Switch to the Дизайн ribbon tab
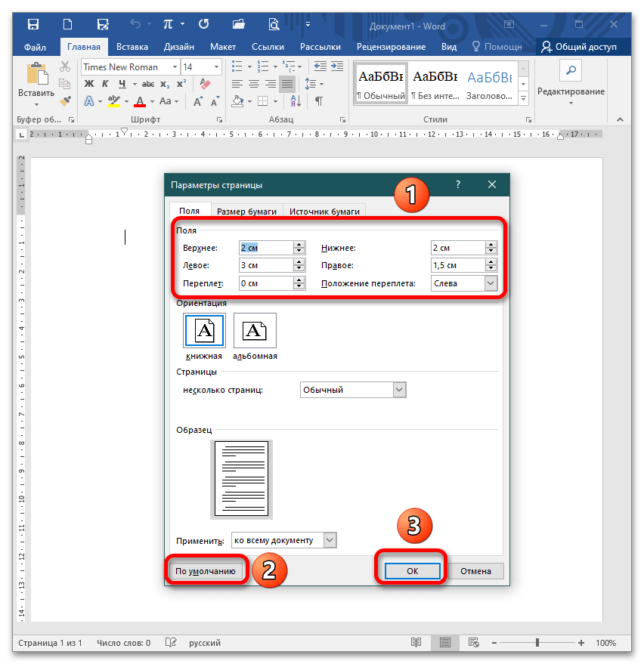Viewport: 644px width, 664px height. click(x=179, y=47)
